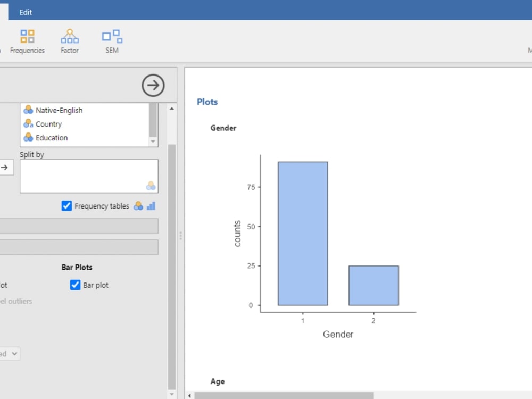Click the variable list scrollbar thumb
The width and height of the screenshot is (532, 399).
(153, 120)
